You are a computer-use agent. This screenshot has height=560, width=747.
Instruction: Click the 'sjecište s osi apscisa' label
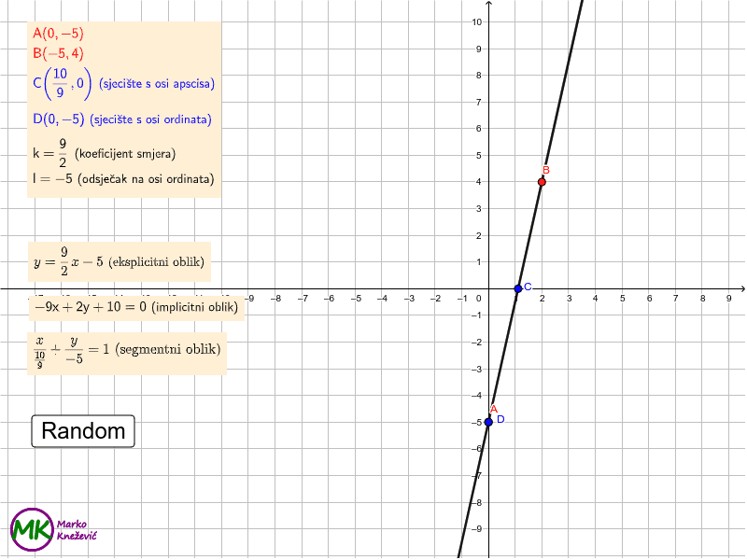157,84
